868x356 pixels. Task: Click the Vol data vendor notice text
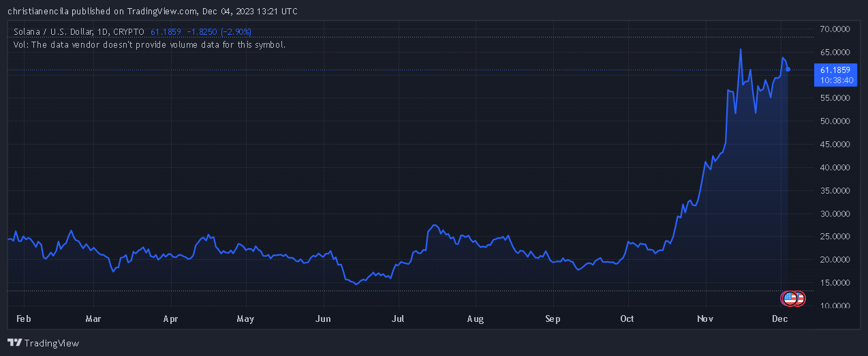tap(149, 44)
